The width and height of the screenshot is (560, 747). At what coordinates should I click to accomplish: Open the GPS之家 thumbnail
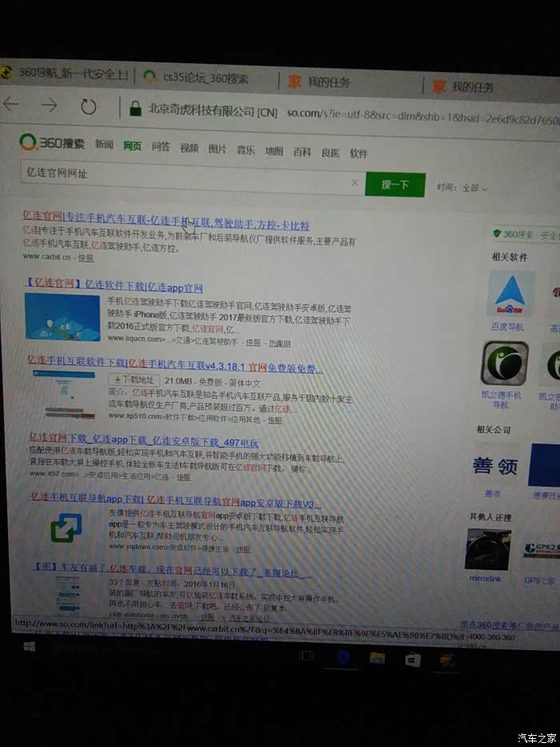coord(542,549)
